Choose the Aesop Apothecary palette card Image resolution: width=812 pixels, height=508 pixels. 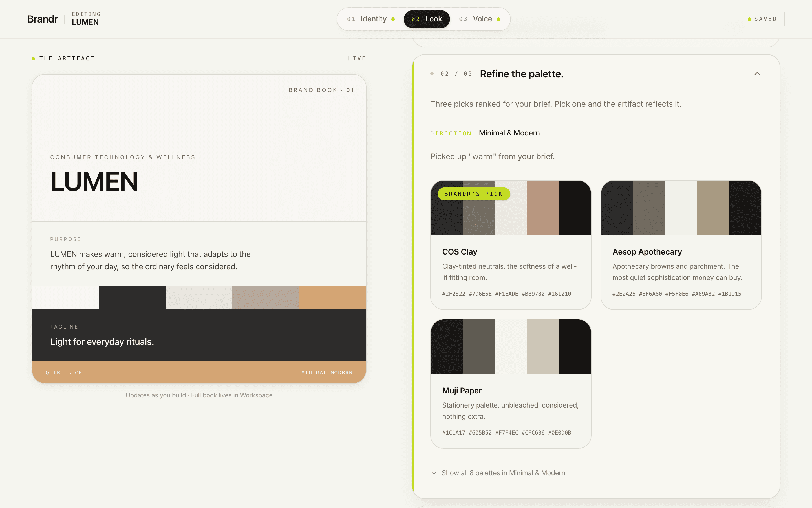(681, 245)
